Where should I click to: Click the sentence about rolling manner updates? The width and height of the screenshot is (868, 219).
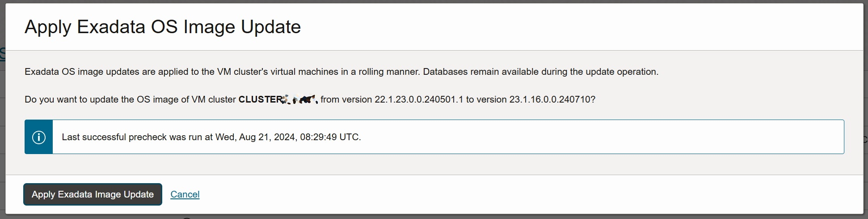tap(223, 72)
